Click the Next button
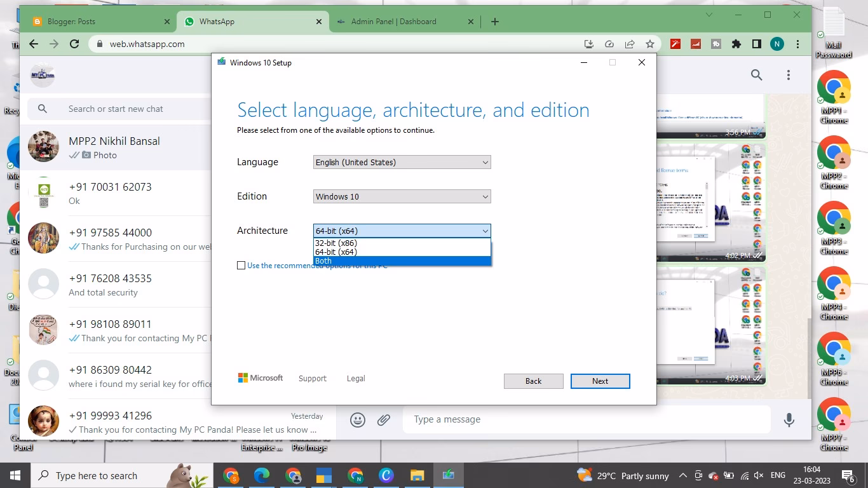This screenshot has height=488, width=868. pos(600,381)
